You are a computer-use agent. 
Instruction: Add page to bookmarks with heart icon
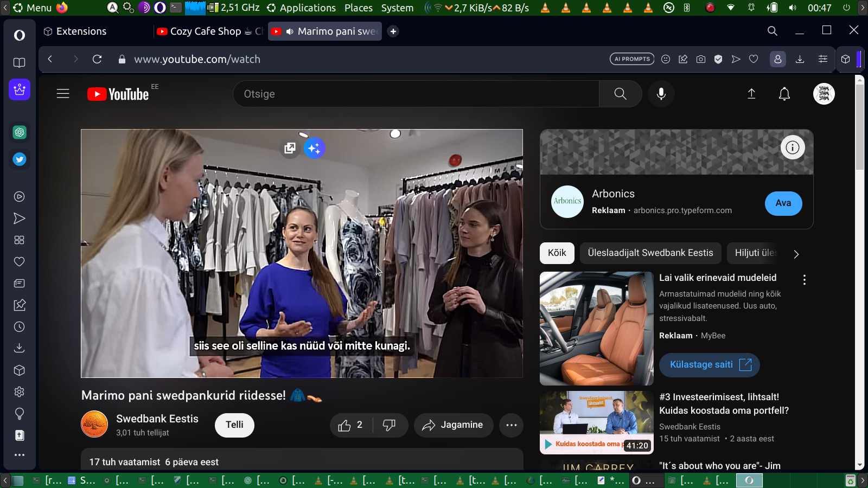(754, 59)
